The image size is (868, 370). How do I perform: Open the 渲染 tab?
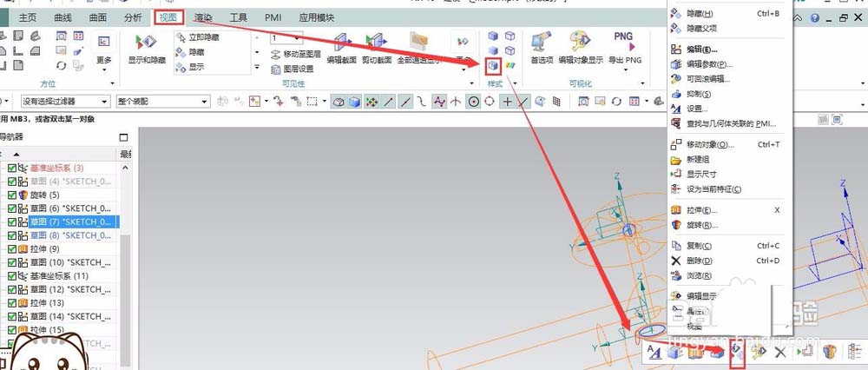[203, 17]
